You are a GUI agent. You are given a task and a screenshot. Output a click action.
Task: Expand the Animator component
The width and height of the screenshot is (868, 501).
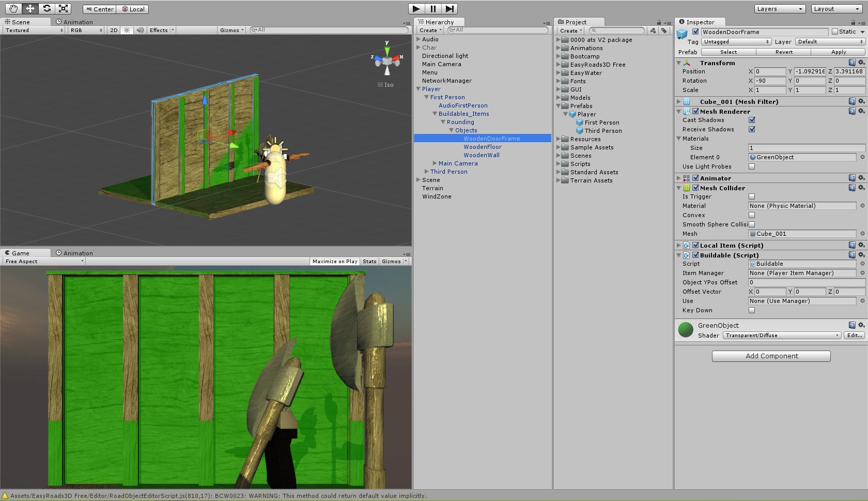(679, 178)
